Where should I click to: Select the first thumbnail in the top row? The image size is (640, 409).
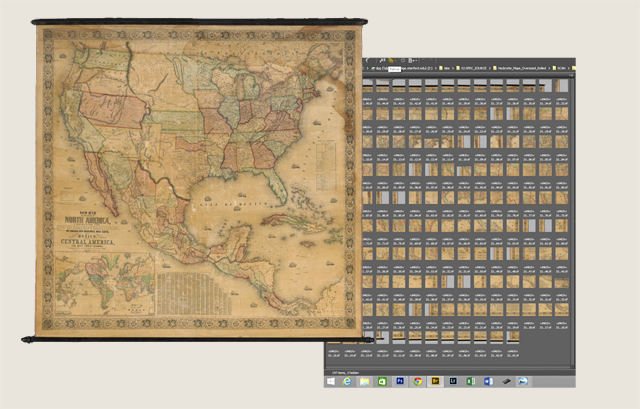(369, 86)
